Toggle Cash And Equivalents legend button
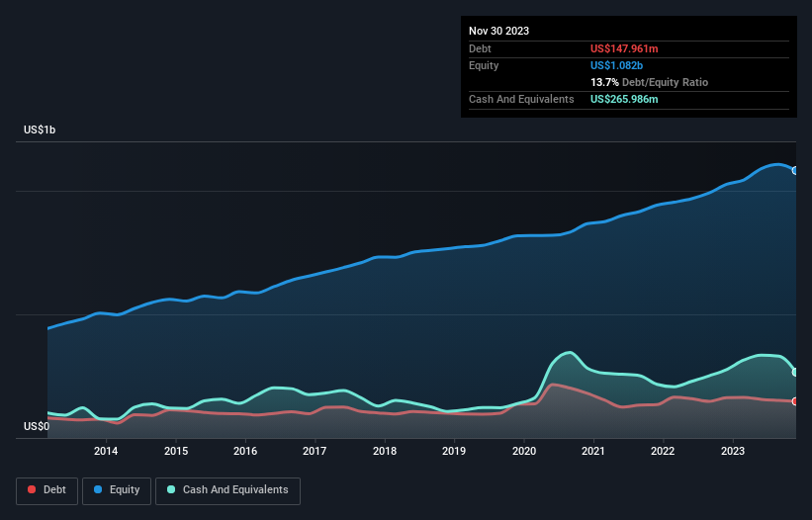 point(227,490)
